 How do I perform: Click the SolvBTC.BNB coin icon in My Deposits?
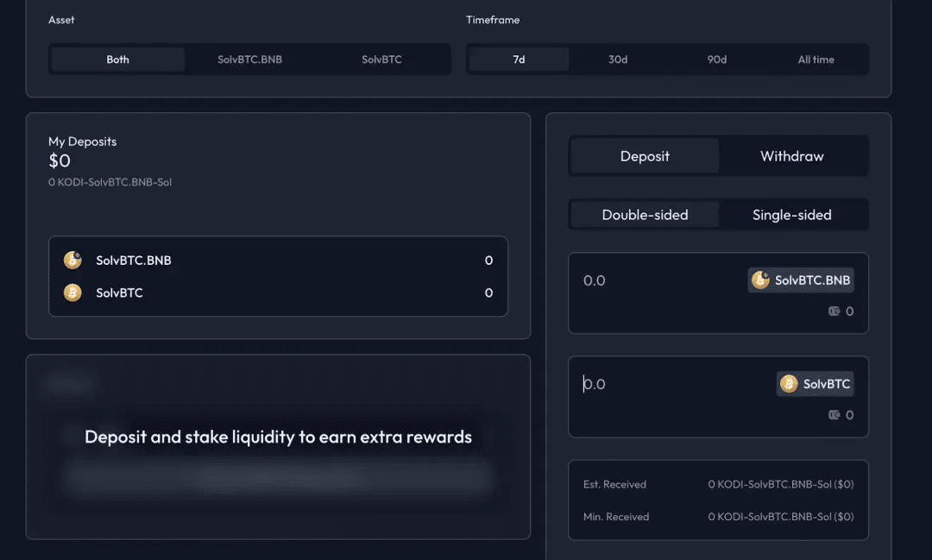72,260
